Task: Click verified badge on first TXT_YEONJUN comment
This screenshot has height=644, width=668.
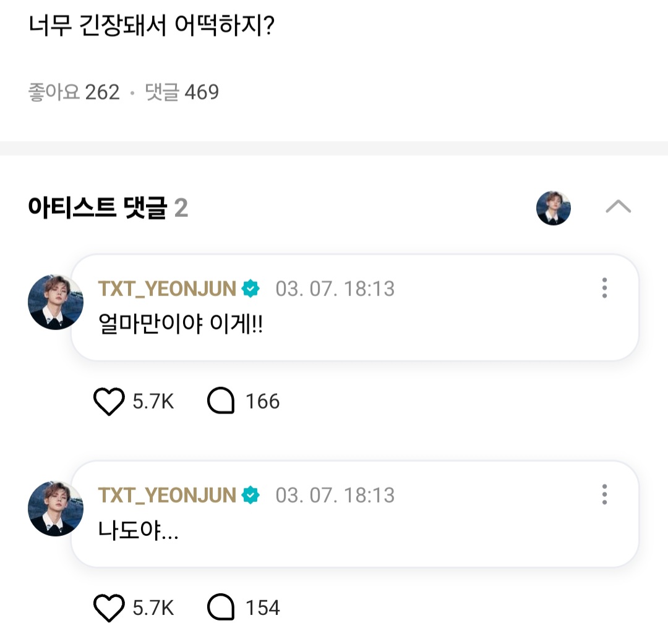Action: pos(250,289)
